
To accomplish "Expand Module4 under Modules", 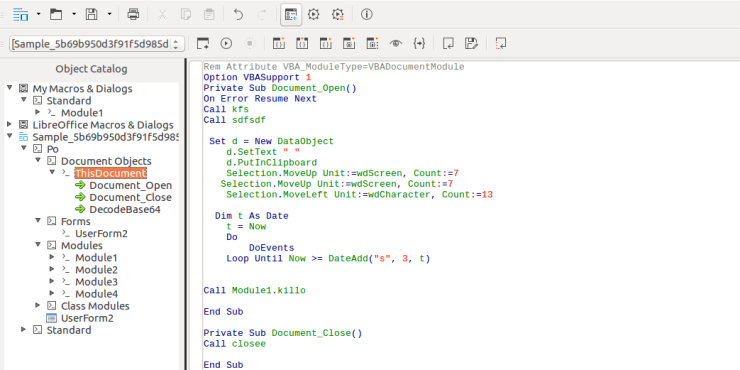I will pos(52,293).
